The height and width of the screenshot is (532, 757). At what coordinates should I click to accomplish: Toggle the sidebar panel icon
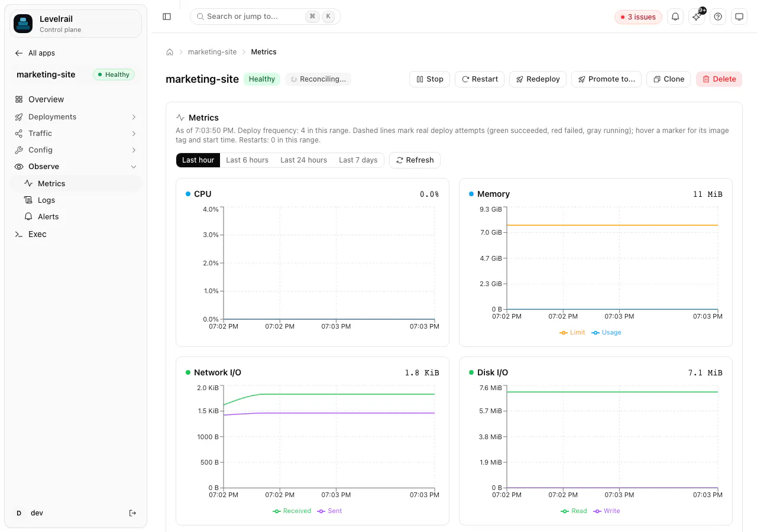pos(167,17)
